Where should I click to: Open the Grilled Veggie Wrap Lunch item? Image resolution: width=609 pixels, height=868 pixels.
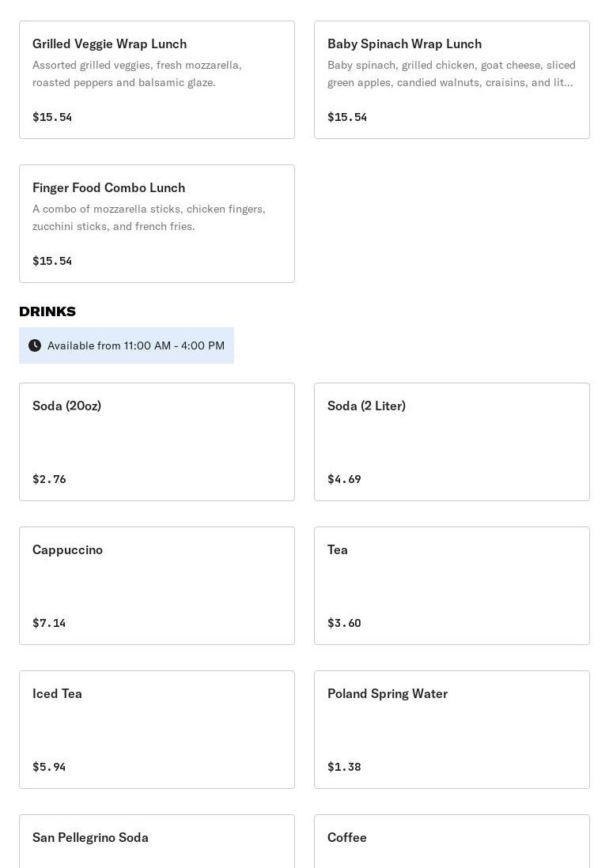157,80
